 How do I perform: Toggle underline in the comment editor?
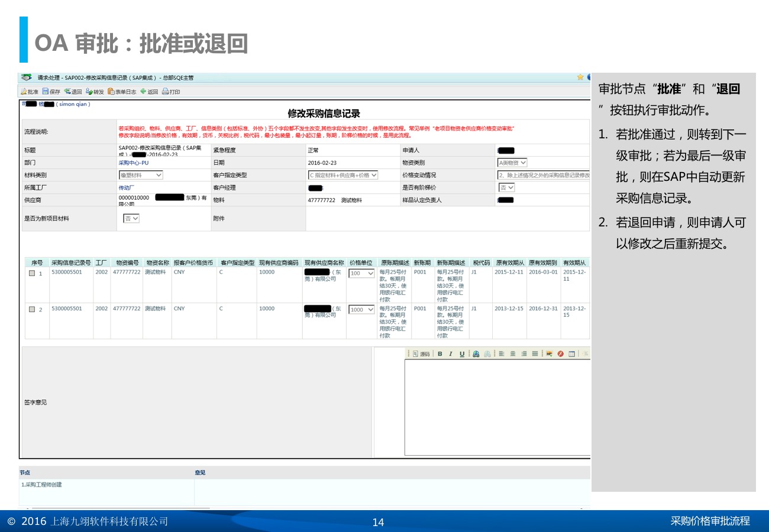(462, 353)
